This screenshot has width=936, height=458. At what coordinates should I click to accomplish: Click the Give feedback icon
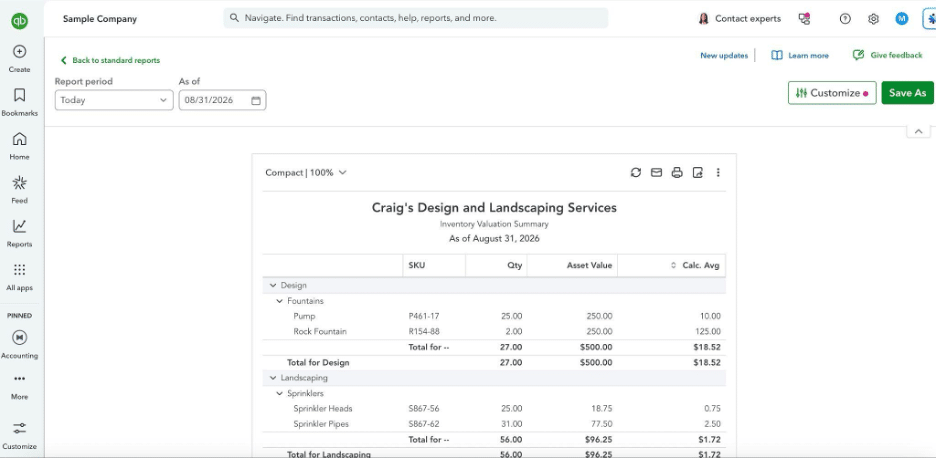pos(858,55)
